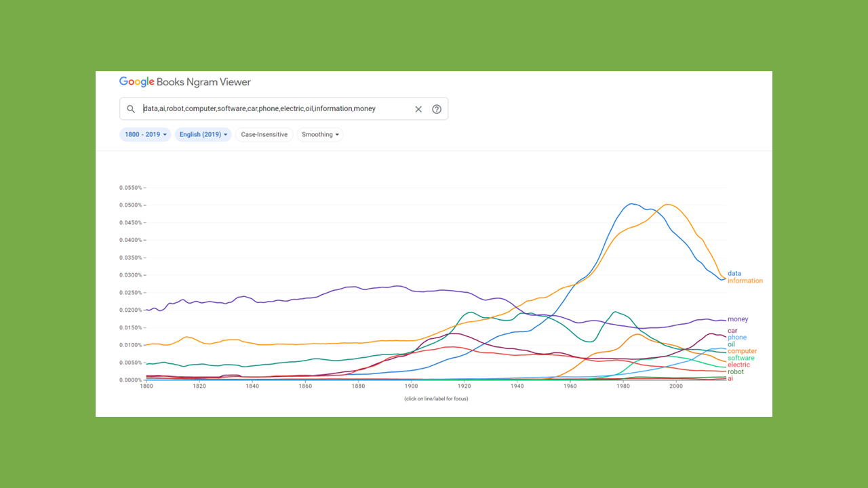Select the 'car' series label
This screenshot has height=488, width=868.
tap(732, 331)
